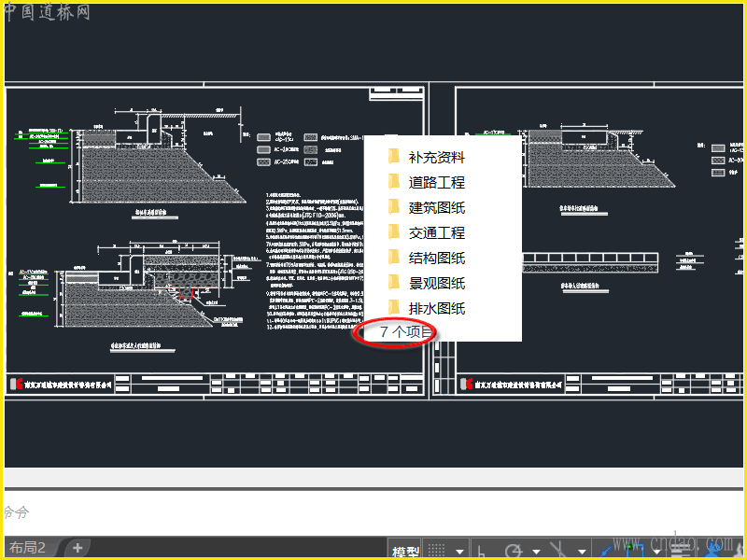
Task: Click the folder icon beside 建筑图纸
Action: [x=393, y=206]
